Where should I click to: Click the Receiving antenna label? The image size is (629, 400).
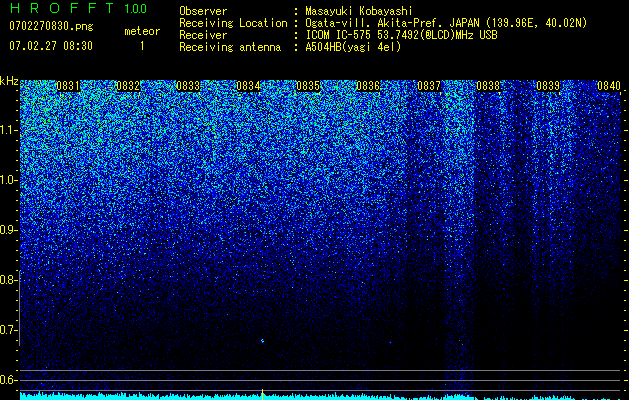click(x=230, y=47)
